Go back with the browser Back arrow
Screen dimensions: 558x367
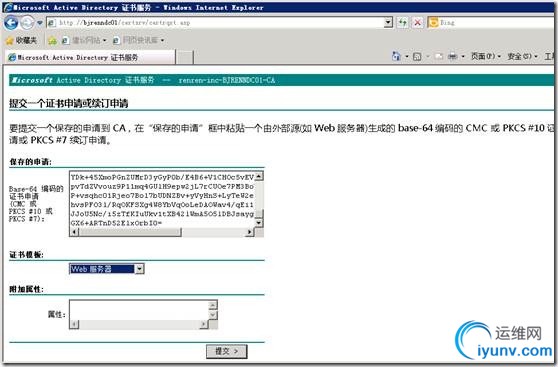click(11, 23)
